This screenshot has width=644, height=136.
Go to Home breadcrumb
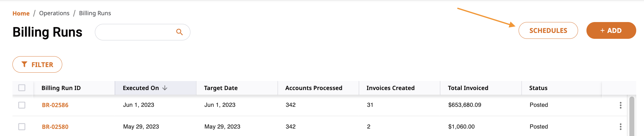(x=21, y=13)
